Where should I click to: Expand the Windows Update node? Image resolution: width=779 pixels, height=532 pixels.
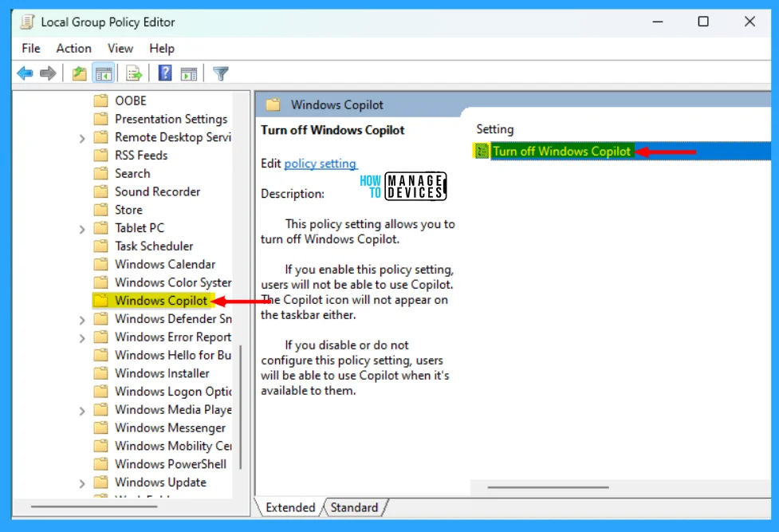[82, 483]
